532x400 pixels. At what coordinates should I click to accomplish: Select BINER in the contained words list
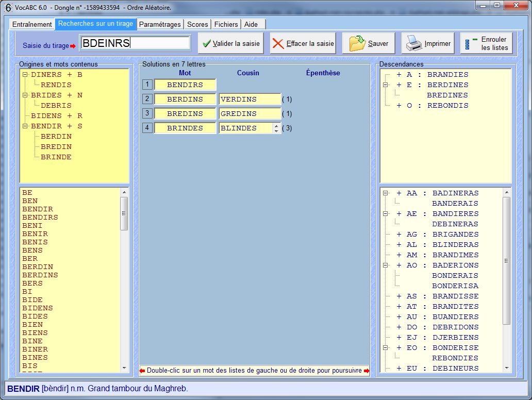(35, 349)
